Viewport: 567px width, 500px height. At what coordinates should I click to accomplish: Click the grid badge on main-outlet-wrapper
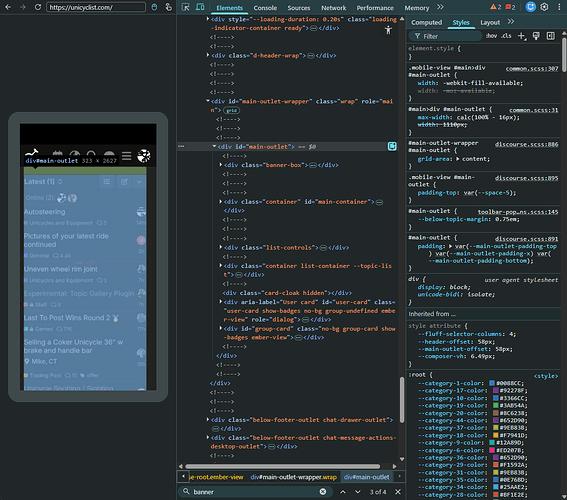[231, 110]
